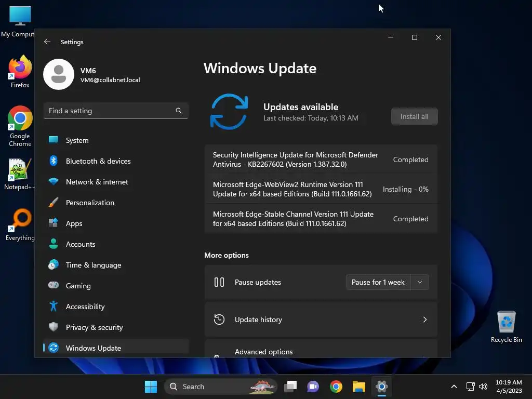Select the Firefox desktop shortcut
532x399 pixels.
(20, 72)
